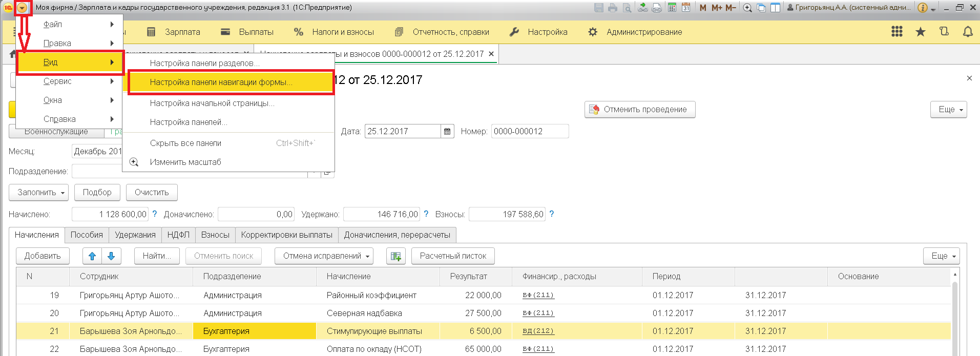Select Скрыть все панели
This screenshot has height=356, width=980.
click(228, 143)
